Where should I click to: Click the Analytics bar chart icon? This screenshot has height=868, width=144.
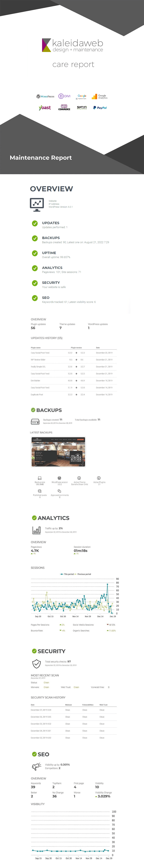36,530
